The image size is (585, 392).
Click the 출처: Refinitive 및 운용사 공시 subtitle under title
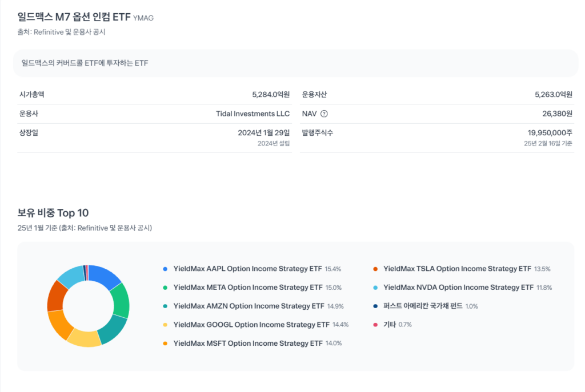(x=61, y=33)
